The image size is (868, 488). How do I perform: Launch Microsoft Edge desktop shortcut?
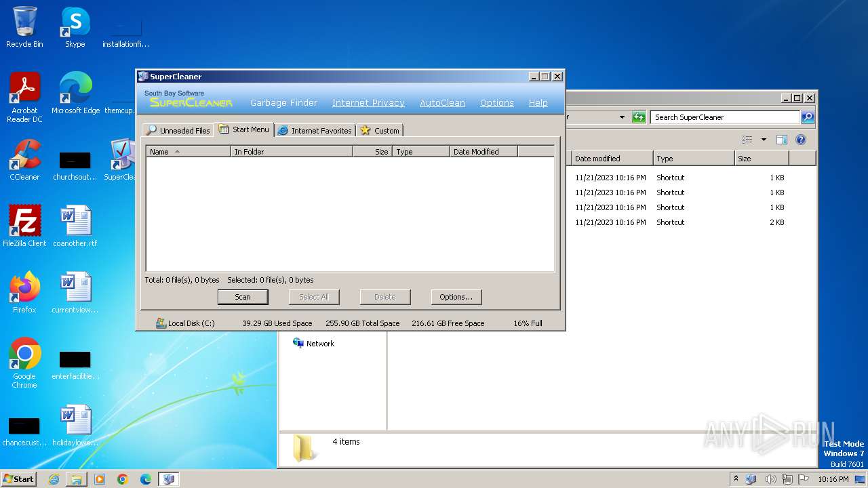point(75,94)
